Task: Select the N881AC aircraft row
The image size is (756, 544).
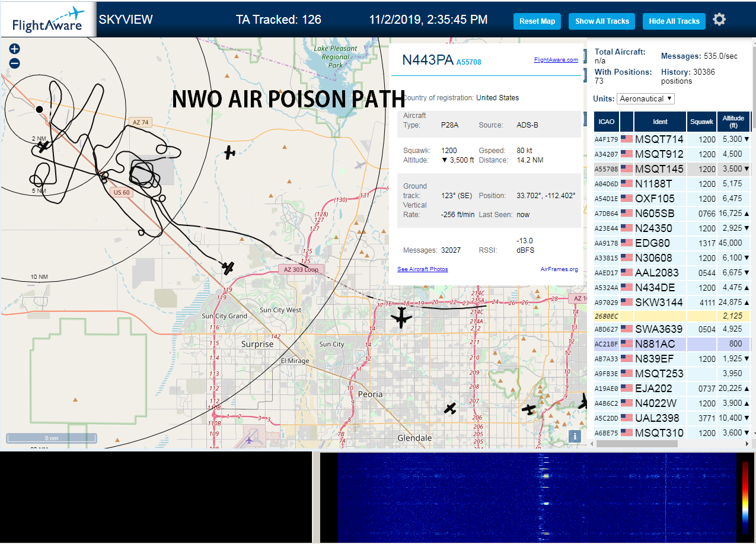Action: 672,344
